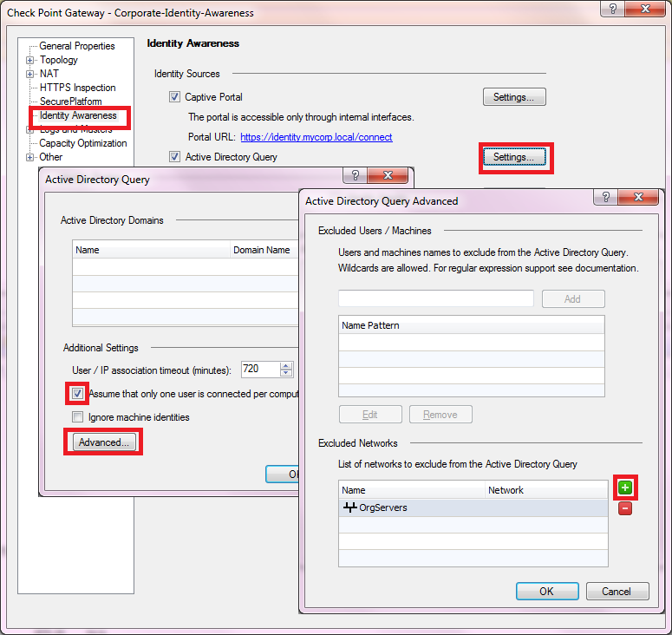The width and height of the screenshot is (672, 635).
Task: Select NAT in the navigation tree
Action: pyautogui.click(x=49, y=74)
